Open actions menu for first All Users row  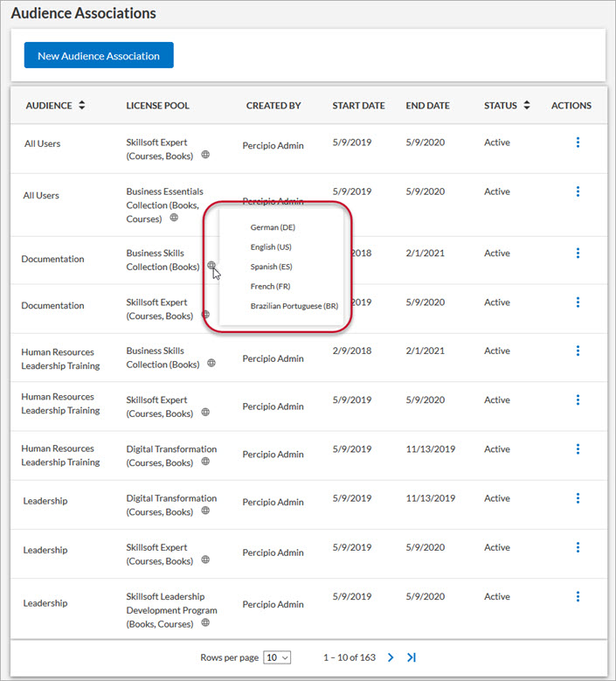[x=578, y=142]
